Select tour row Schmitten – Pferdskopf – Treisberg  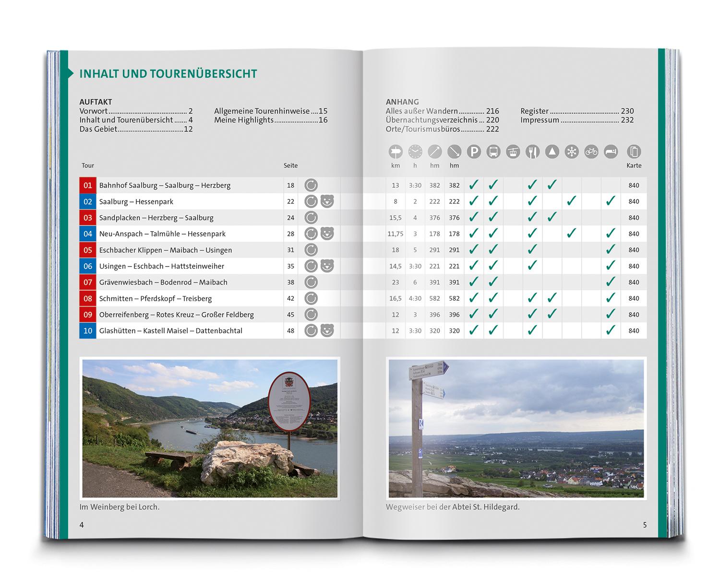point(156,298)
